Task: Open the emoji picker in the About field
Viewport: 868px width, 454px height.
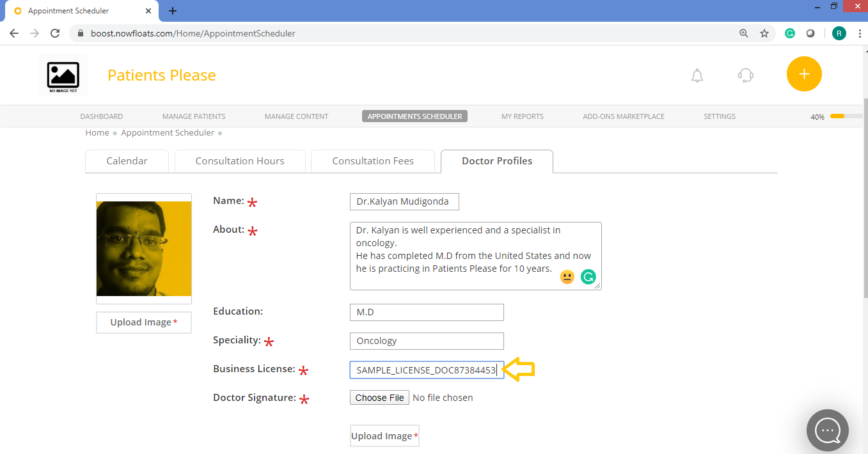Action: 567,276
